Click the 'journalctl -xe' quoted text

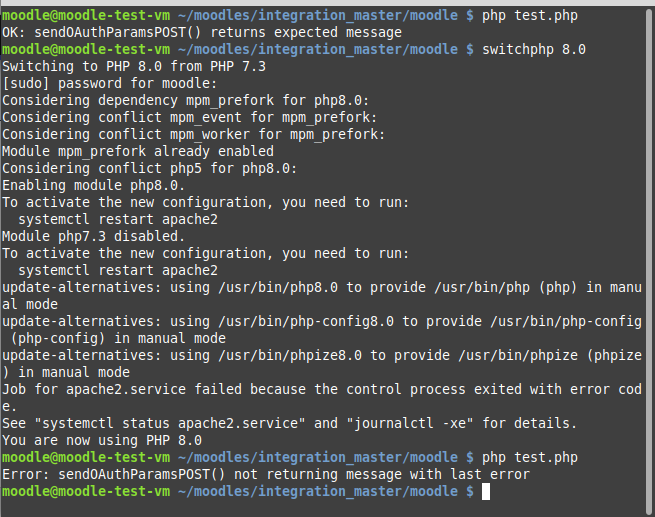410,423
